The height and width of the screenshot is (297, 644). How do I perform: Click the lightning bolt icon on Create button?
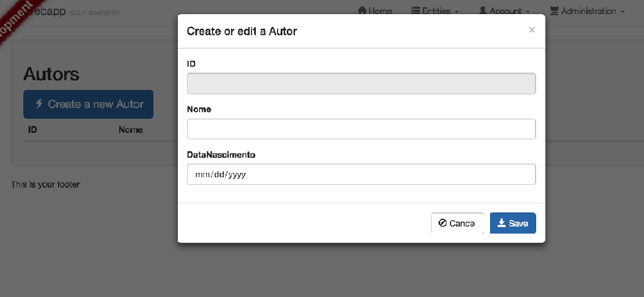tap(39, 104)
